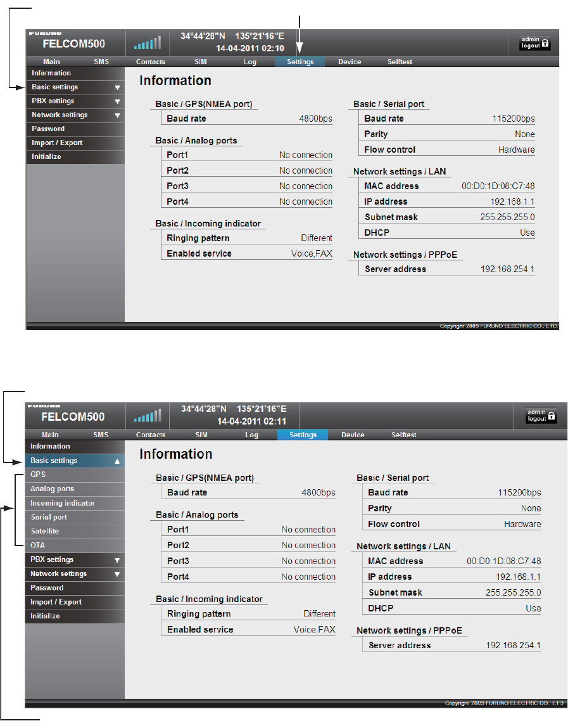
Task: Open Import / Export on the 02:11 screen
Action: (75, 602)
